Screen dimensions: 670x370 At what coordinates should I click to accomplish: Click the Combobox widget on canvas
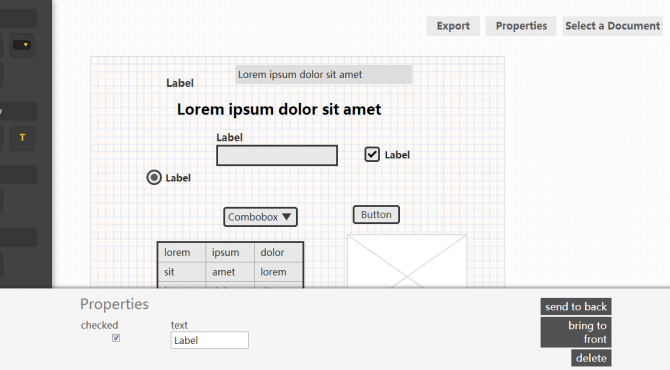[x=260, y=217]
